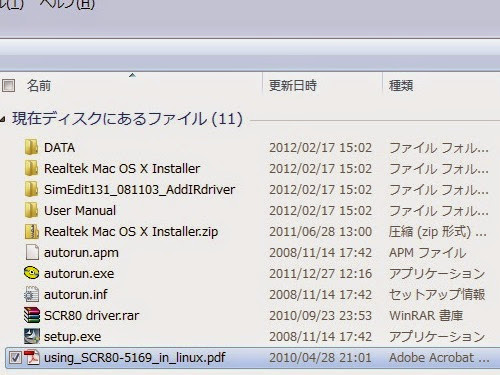Select the autorun.exe file name
Image resolution: width=500 pixels, height=375 pixels.
(x=79, y=273)
